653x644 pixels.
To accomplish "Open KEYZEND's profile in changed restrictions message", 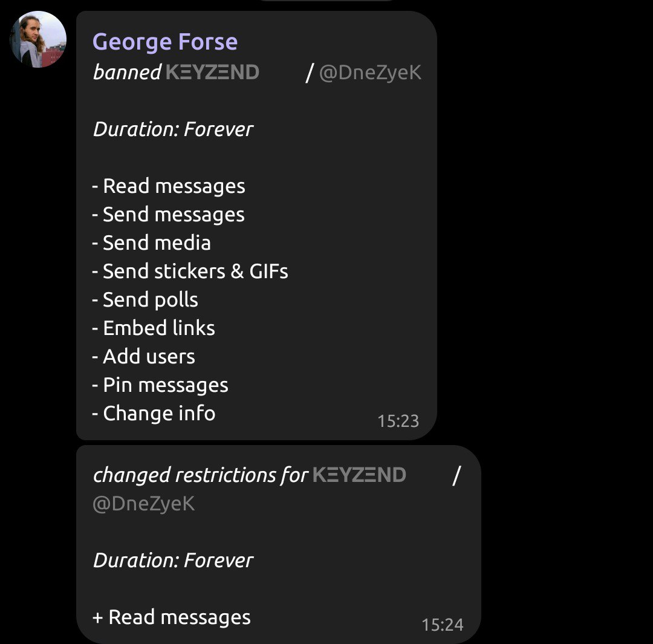I will (x=359, y=475).
